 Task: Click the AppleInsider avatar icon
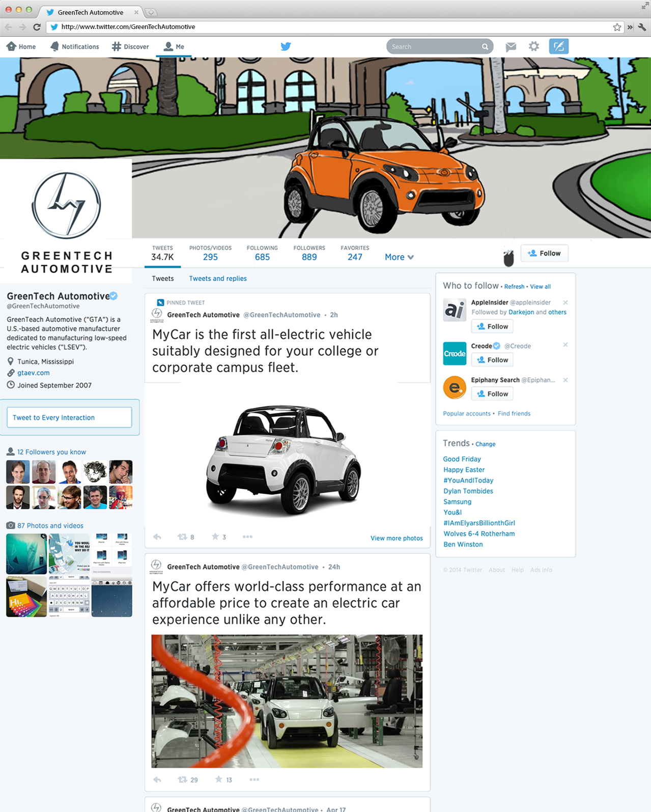(455, 310)
